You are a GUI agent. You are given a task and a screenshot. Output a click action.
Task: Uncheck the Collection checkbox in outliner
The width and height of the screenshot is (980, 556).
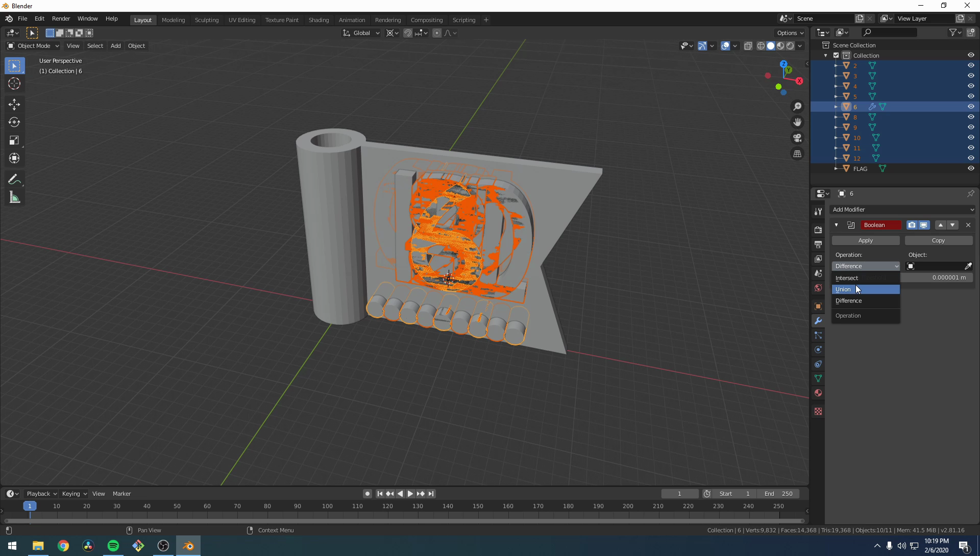coord(836,56)
